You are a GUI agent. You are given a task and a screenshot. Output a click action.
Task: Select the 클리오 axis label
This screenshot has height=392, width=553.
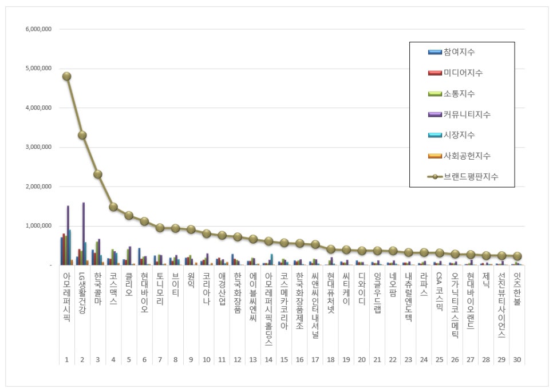pos(129,284)
